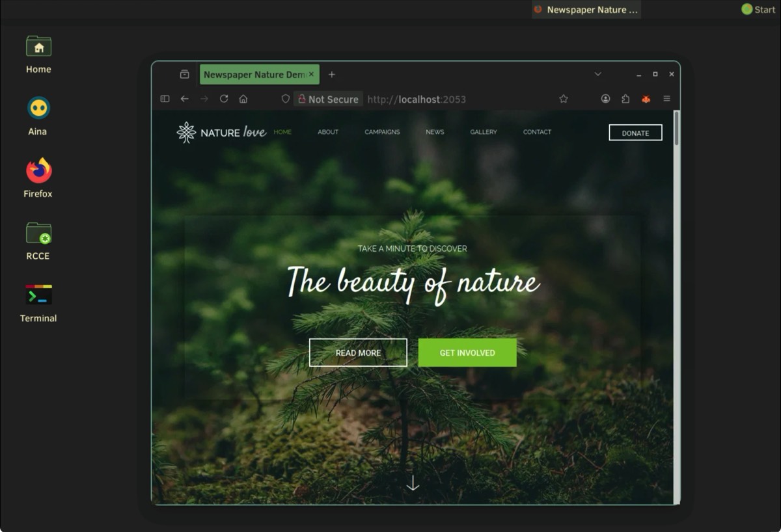
Task: Select the ABOUT navigation menu item
Action: [328, 132]
